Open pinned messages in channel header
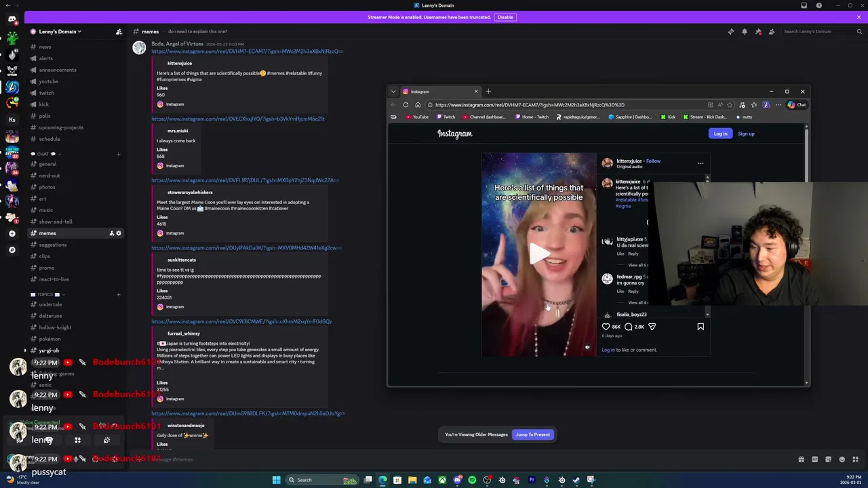This screenshot has height=488, width=868. [x=758, y=31]
